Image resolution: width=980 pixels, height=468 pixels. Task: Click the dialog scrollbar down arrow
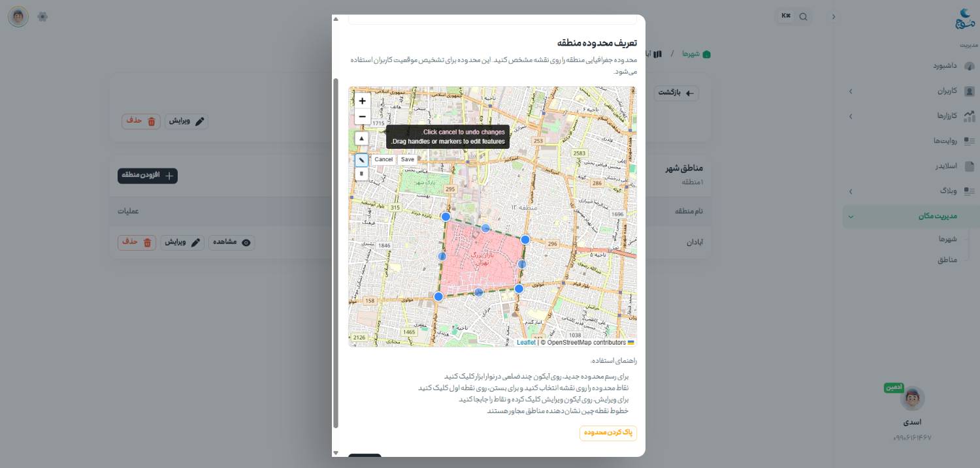click(336, 452)
